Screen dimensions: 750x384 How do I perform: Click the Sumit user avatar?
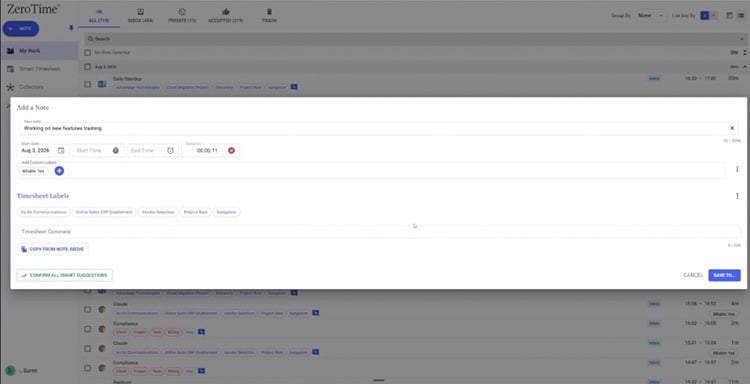pos(10,371)
